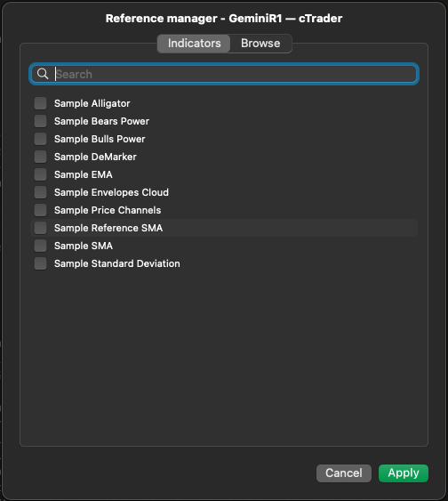Focus the Search input field
448x501 pixels.
click(x=224, y=74)
